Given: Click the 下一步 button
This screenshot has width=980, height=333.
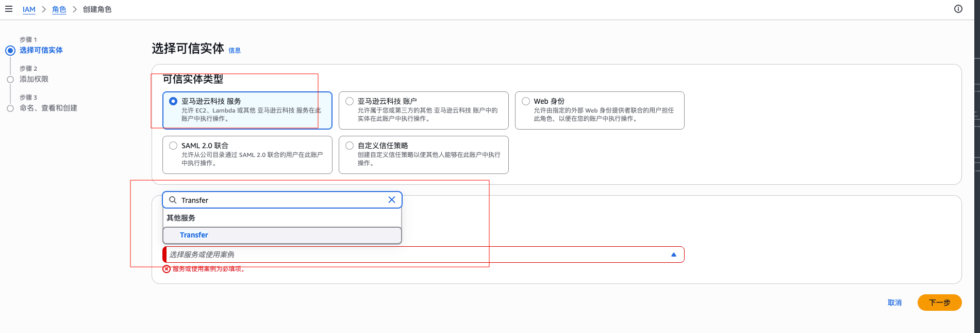Looking at the screenshot, I should click(939, 303).
